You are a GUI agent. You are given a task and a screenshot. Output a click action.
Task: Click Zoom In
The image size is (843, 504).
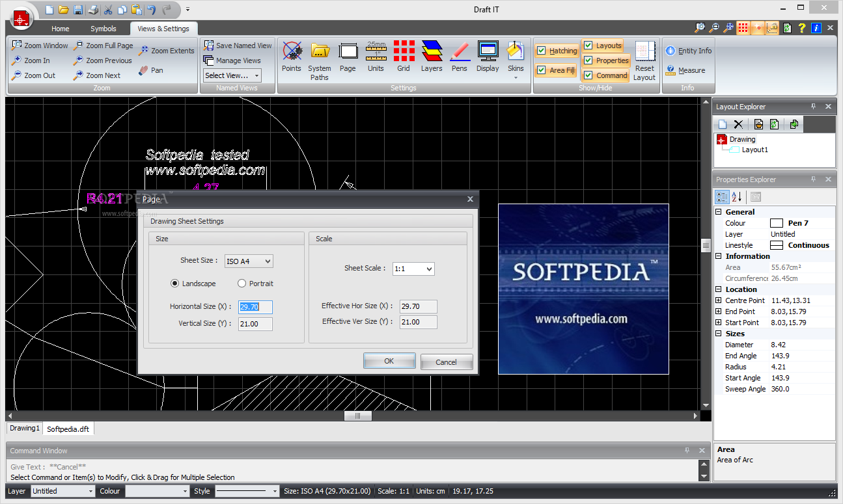coord(31,60)
